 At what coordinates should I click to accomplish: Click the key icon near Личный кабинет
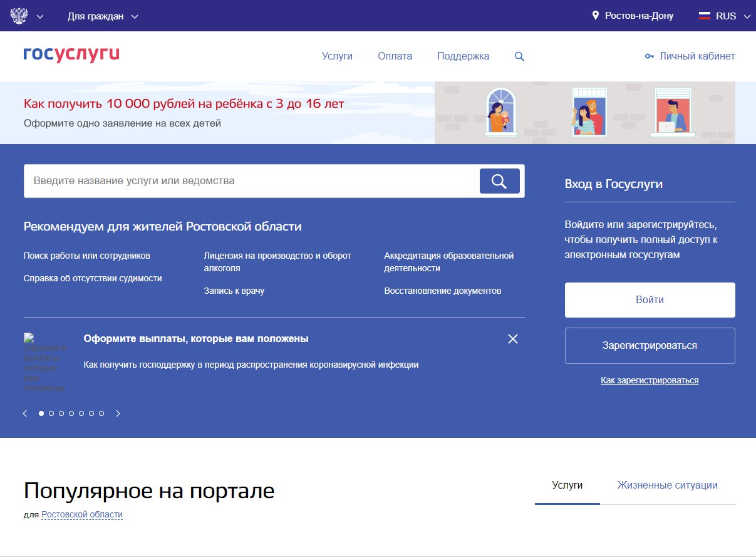650,56
